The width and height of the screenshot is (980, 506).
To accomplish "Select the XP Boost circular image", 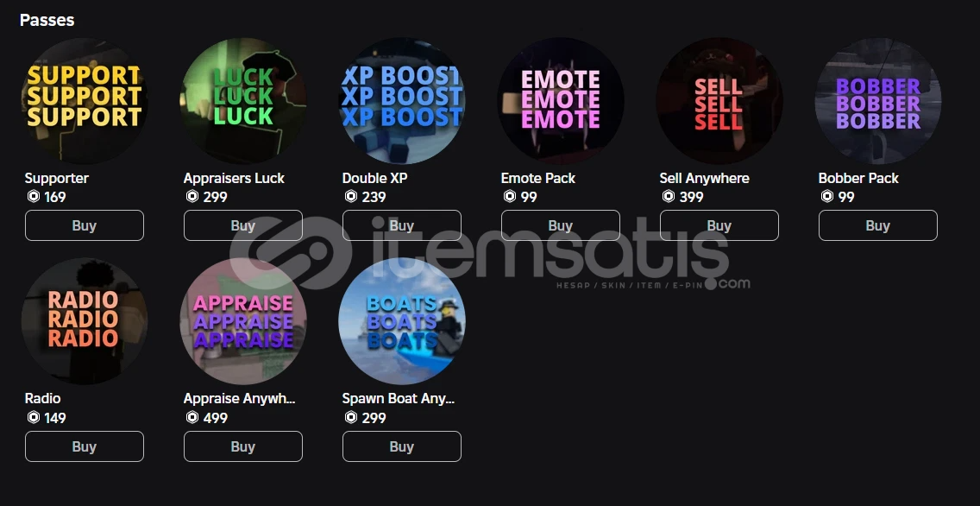I will pos(402,101).
